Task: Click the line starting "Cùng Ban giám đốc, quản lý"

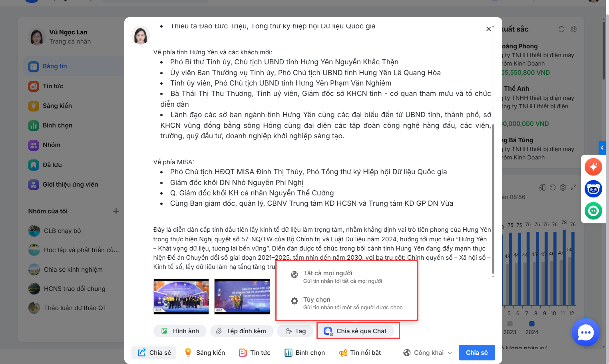Action: tap(312, 203)
